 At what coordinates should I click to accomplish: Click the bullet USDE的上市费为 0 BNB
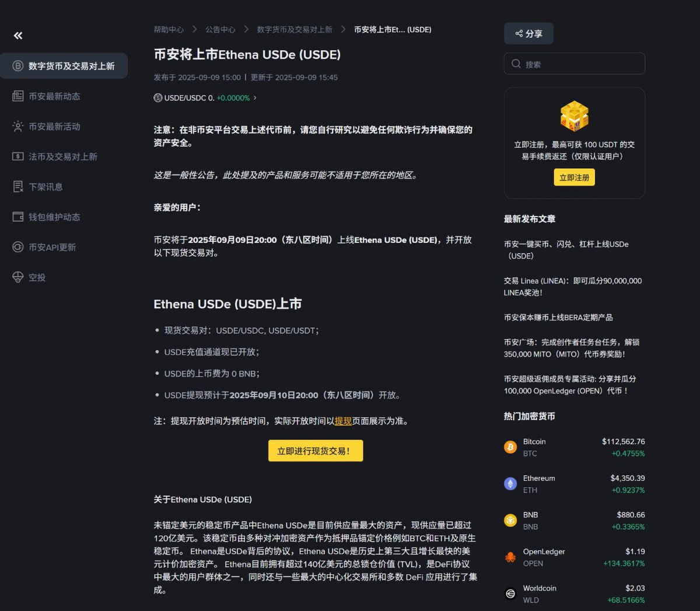(212, 373)
